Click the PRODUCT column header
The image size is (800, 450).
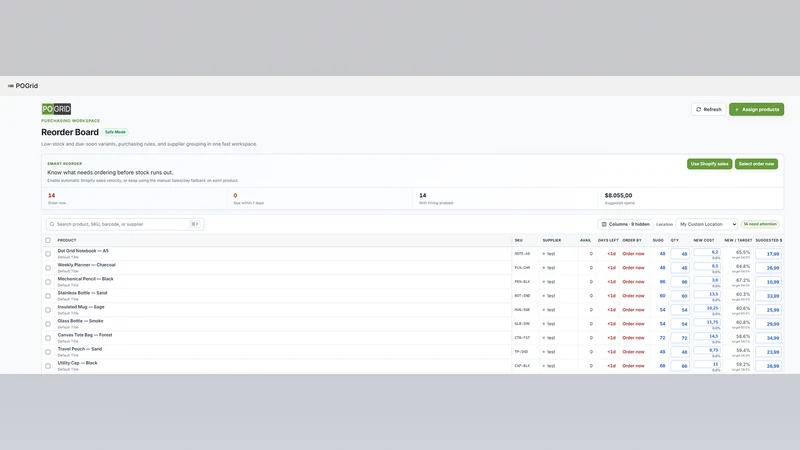point(67,240)
